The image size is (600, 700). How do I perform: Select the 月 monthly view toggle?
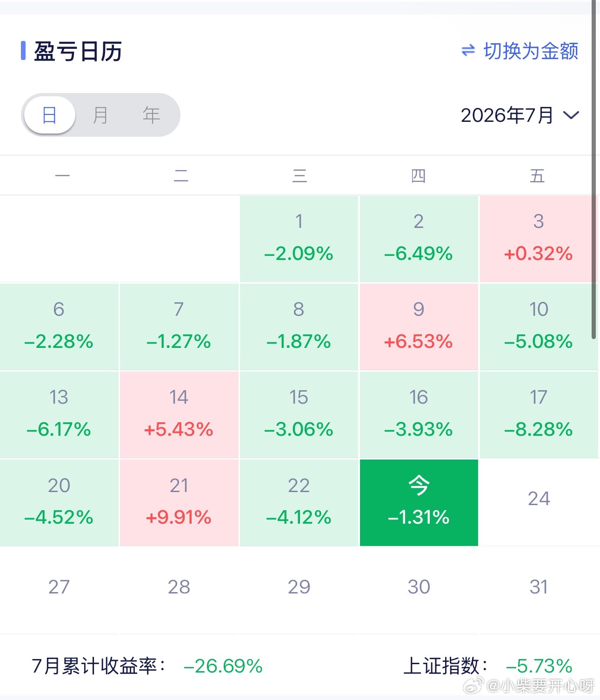pos(100,115)
